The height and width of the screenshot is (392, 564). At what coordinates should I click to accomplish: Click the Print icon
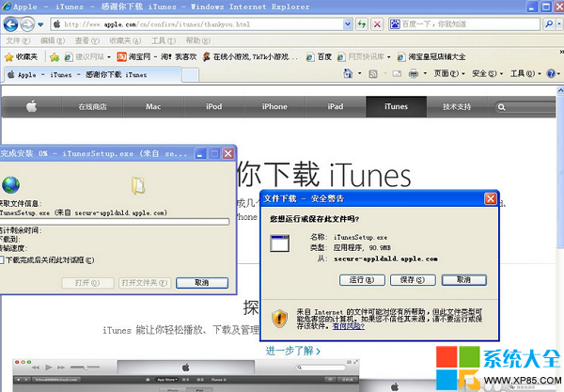(414, 73)
